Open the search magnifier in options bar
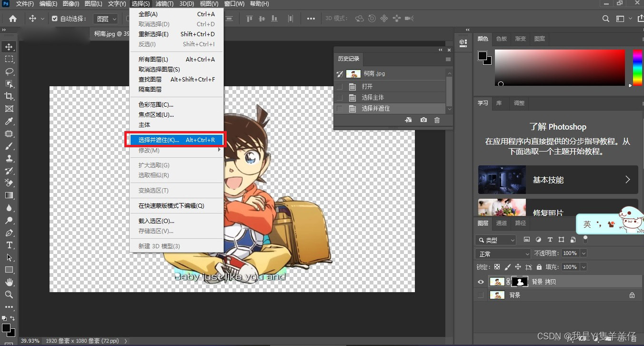The width and height of the screenshot is (644, 346). click(606, 19)
